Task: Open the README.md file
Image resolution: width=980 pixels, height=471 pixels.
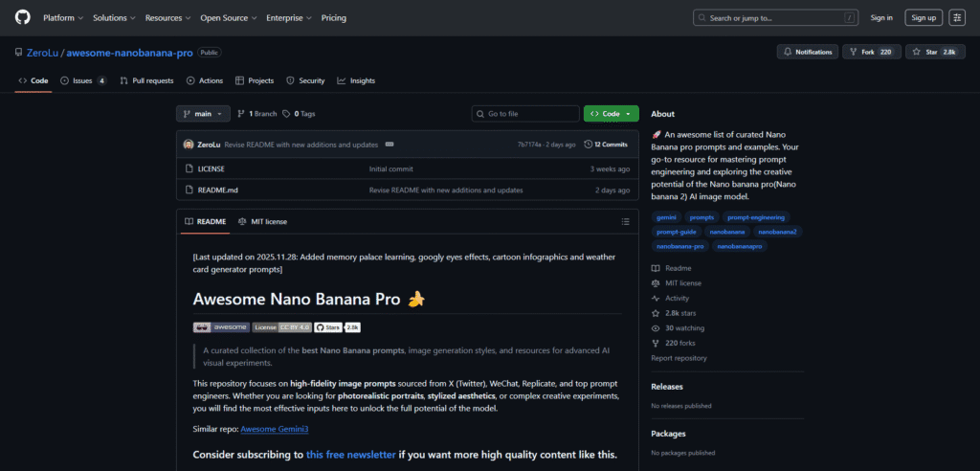Action: coord(217,190)
